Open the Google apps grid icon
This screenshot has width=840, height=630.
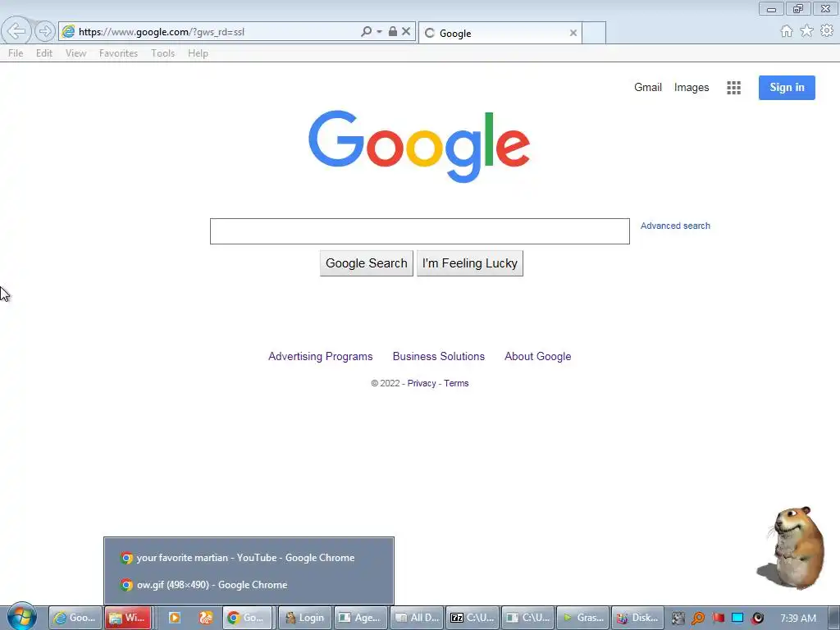coord(733,88)
